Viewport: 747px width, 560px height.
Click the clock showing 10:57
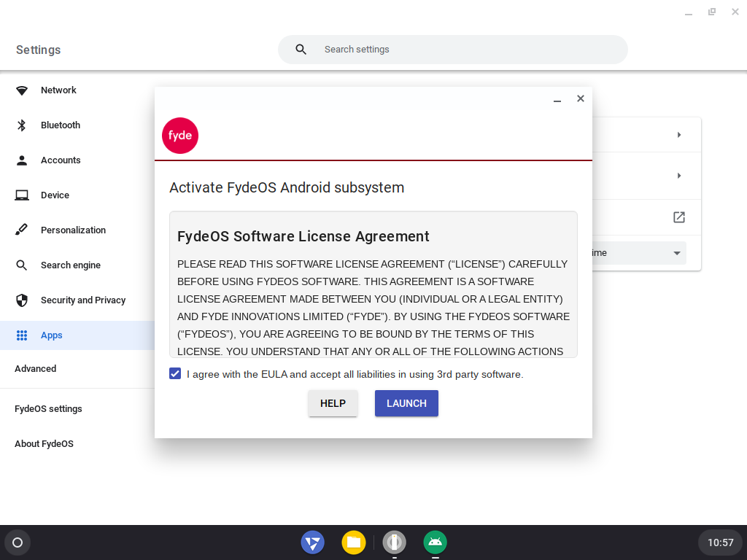720,542
